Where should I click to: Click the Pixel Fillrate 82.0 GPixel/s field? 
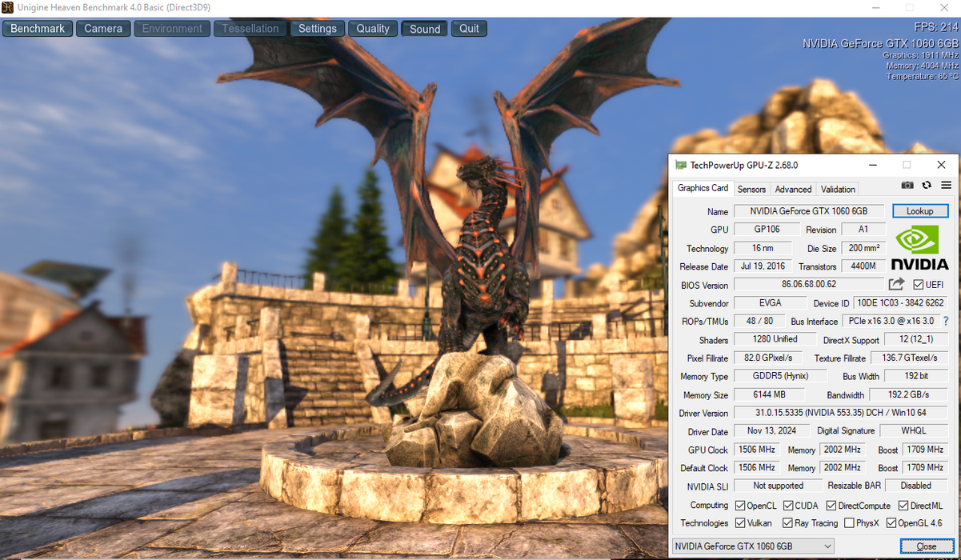coord(768,358)
